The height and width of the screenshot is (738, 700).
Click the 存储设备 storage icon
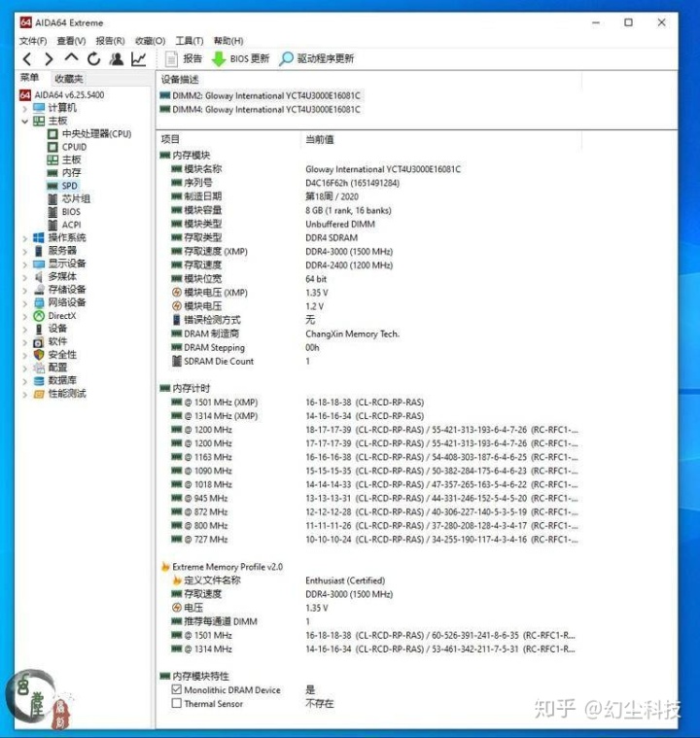39,290
